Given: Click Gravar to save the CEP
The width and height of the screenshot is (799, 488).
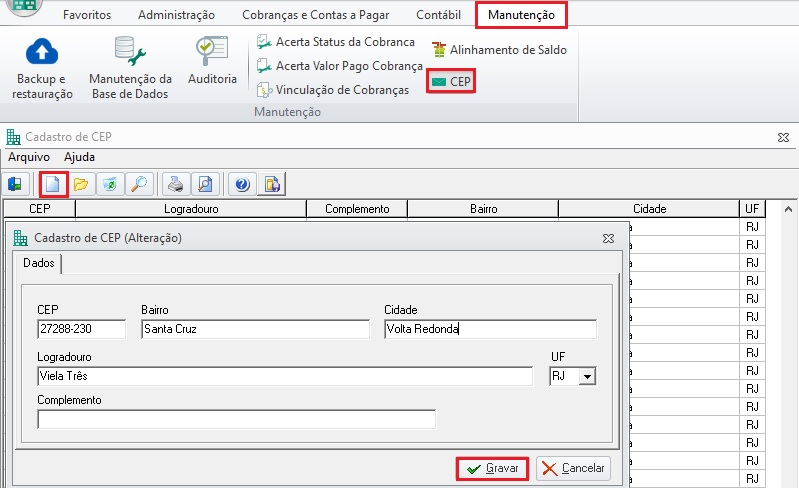Looking at the screenshot, I should (492, 468).
